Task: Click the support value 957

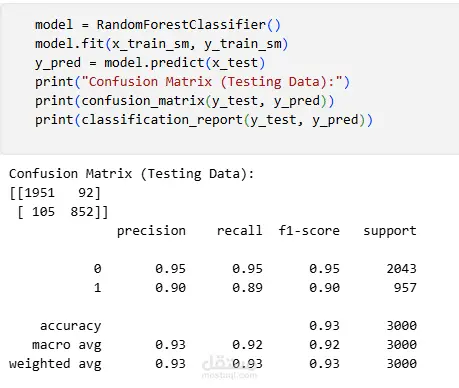Action: point(405,288)
